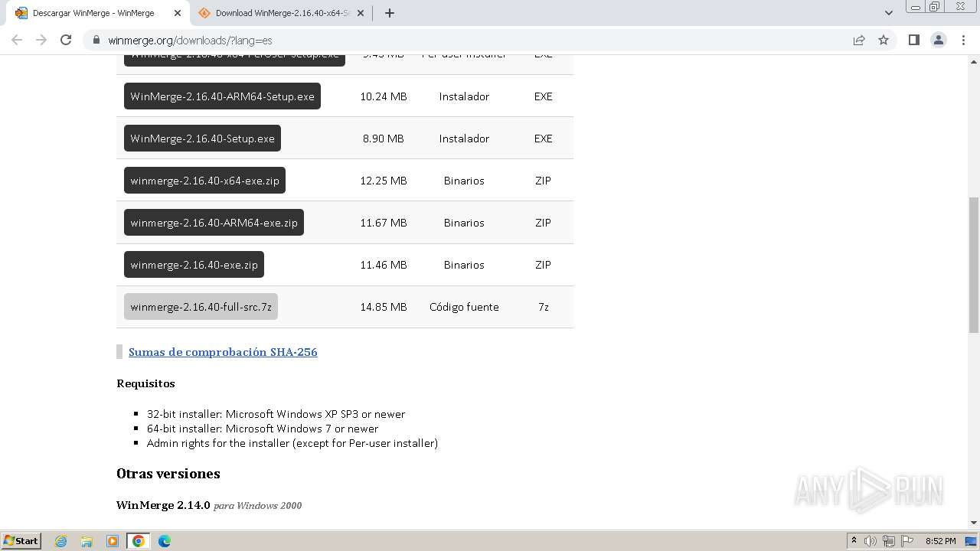The width and height of the screenshot is (980, 551).
Task: Go back to the previous page
Action: [17, 40]
